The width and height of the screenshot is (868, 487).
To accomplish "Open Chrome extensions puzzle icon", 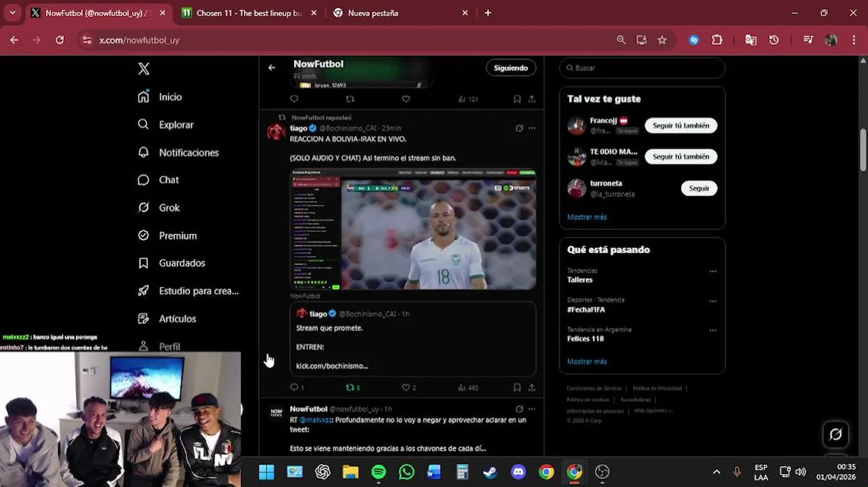I will point(717,40).
